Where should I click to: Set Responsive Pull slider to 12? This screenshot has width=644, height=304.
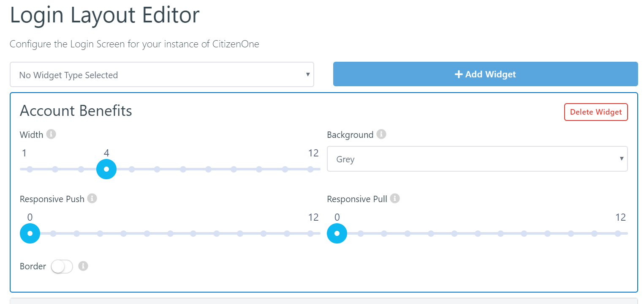click(618, 233)
